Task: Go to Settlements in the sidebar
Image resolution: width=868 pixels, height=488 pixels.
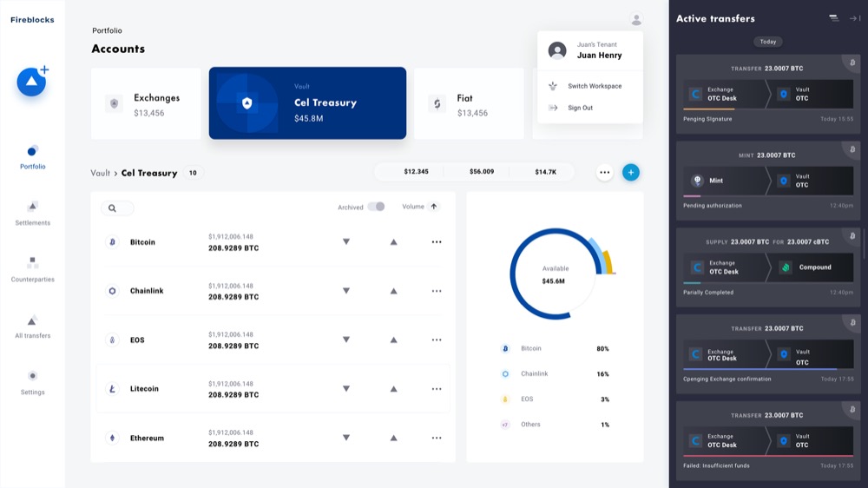Action: pos(32,213)
